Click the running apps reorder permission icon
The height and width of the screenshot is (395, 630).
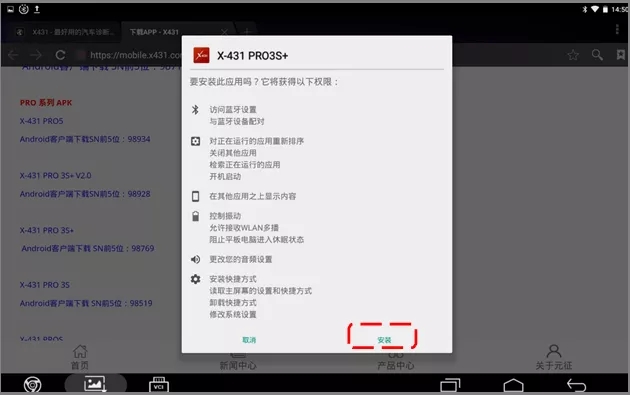[x=195, y=141]
